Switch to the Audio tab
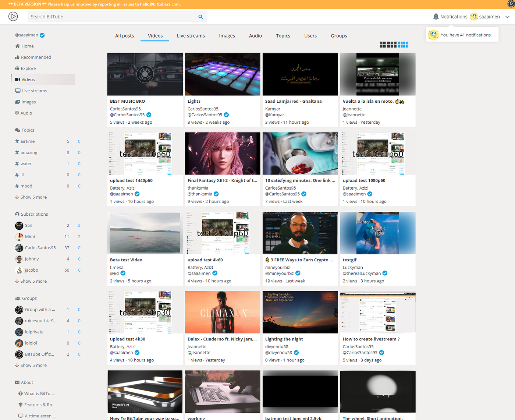Image resolution: width=515 pixels, height=420 pixels. pos(255,36)
